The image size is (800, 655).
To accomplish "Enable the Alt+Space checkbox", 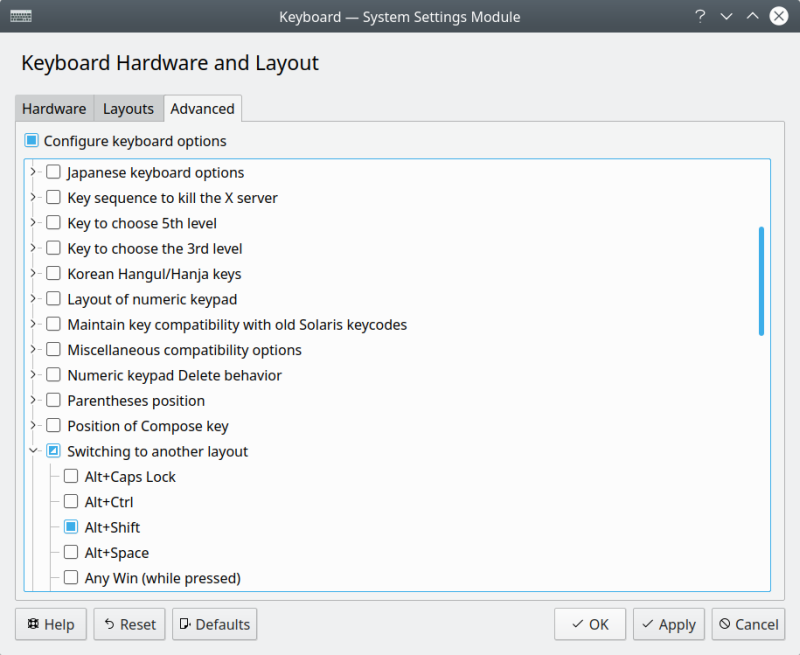I will click(71, 552).
